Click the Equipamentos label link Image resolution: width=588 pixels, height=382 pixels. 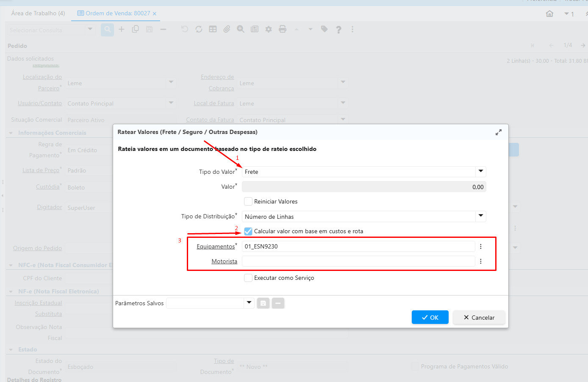tap(216, 247)
